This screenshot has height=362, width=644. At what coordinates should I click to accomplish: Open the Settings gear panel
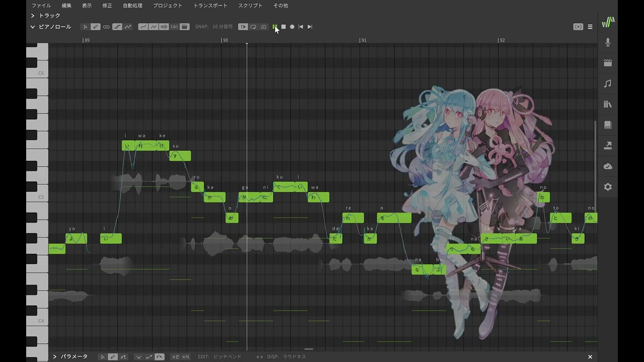pyautogui.click(x=608, y=187)
